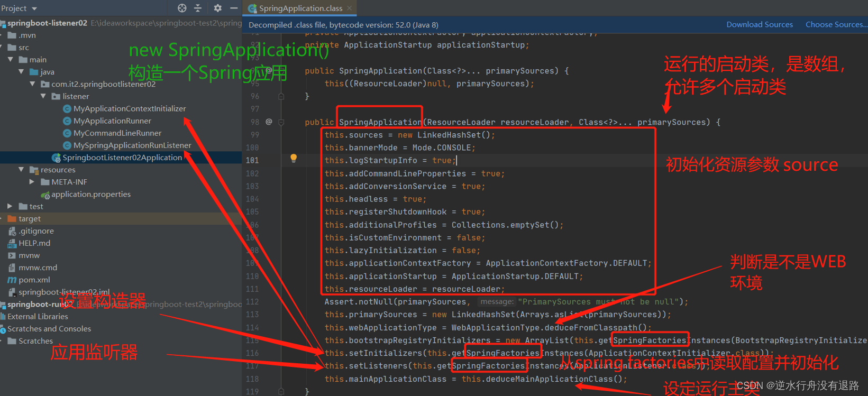Collapse the main folder
The image size is (868, 396).
11,60
